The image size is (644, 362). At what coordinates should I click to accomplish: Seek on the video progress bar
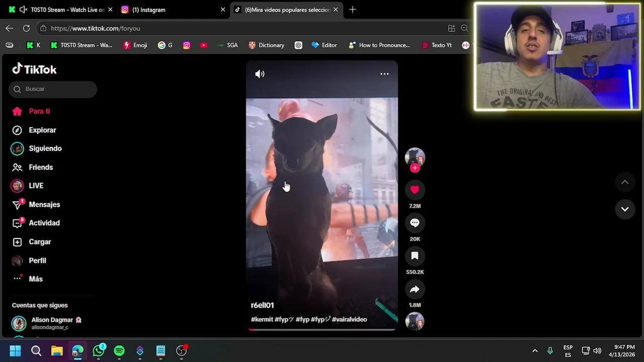tap(322, 330)
